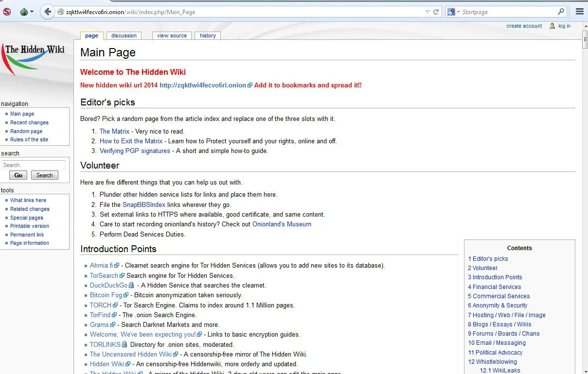The height and width of the screenshot is (374, 588).
Task: Click the sidebar Search button
Action: 45,175
